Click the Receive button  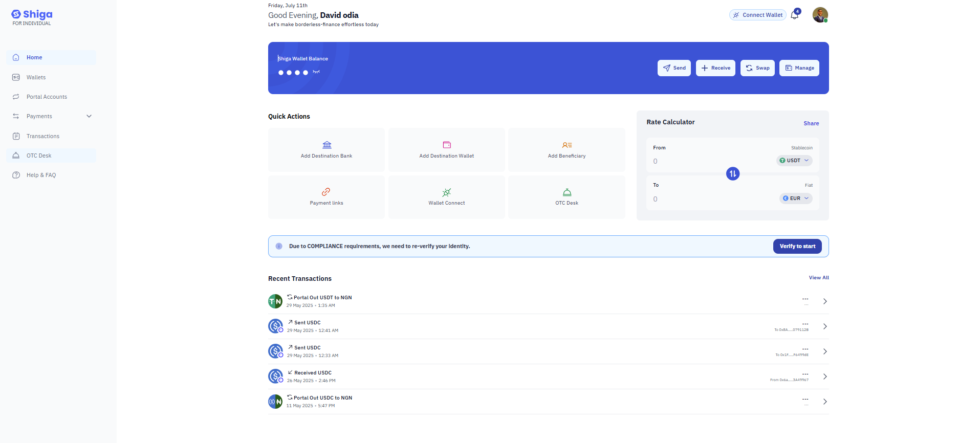point(715,68)
